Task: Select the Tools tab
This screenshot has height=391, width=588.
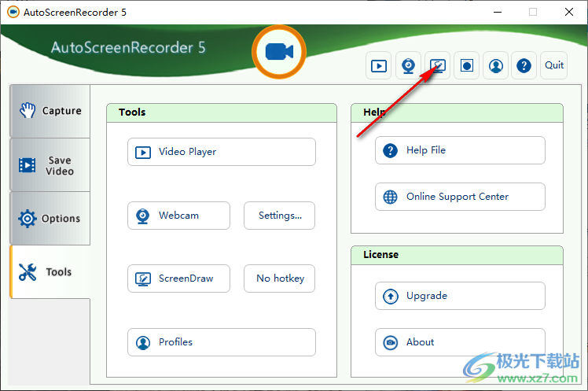Action: (50, 272)
